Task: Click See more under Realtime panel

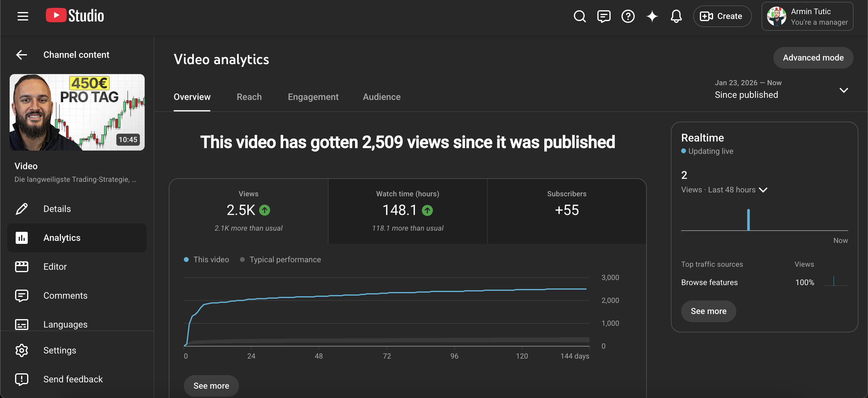Action: point(708,311)
